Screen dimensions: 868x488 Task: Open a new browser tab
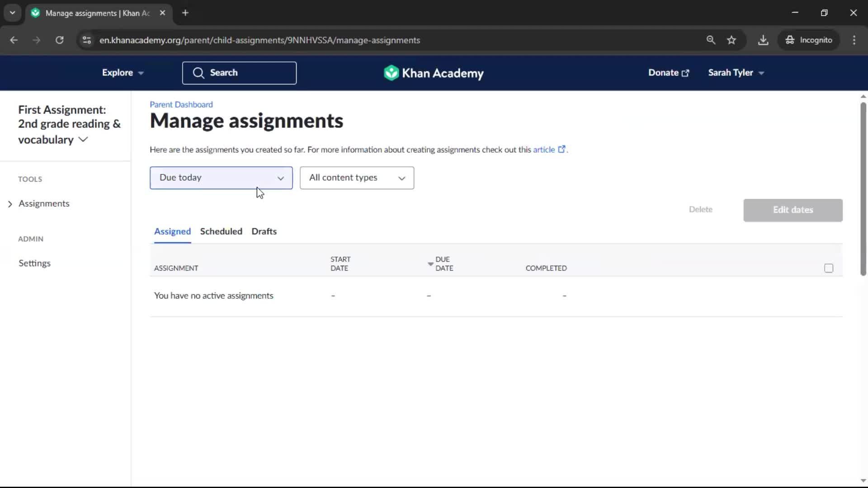[185, 13]
